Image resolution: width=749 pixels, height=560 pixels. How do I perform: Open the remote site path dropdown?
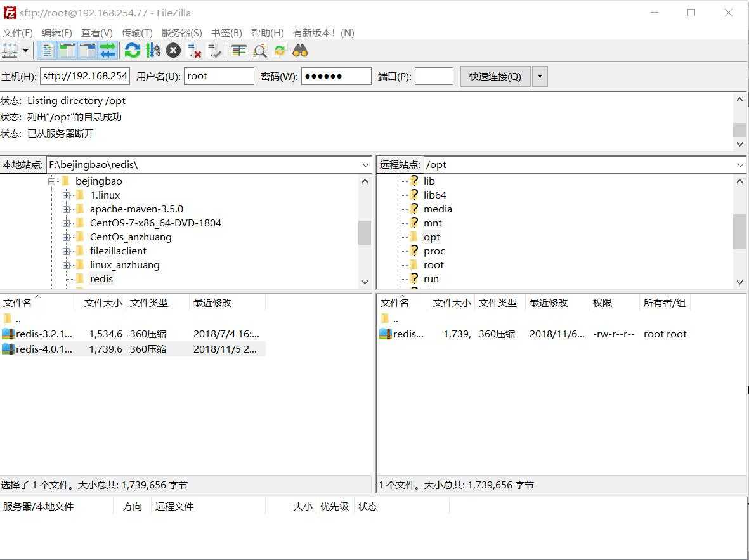click(740, 165)
